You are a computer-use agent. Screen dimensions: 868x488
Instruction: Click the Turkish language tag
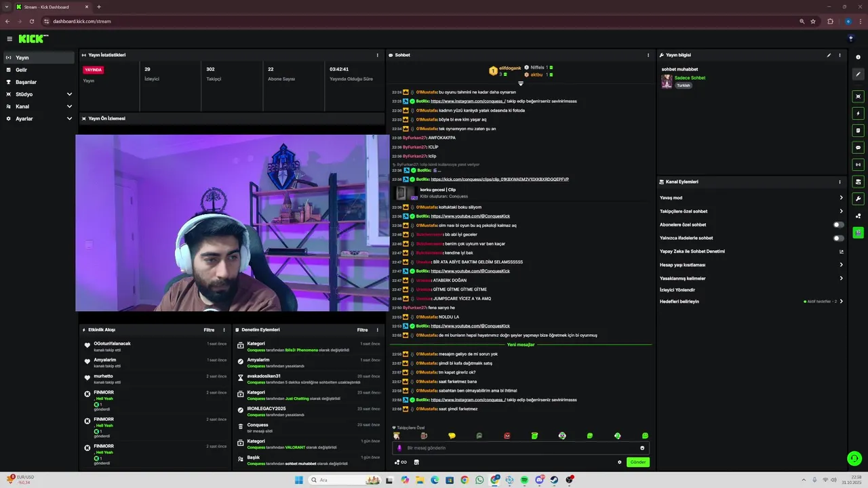click(x=683, y=85)
